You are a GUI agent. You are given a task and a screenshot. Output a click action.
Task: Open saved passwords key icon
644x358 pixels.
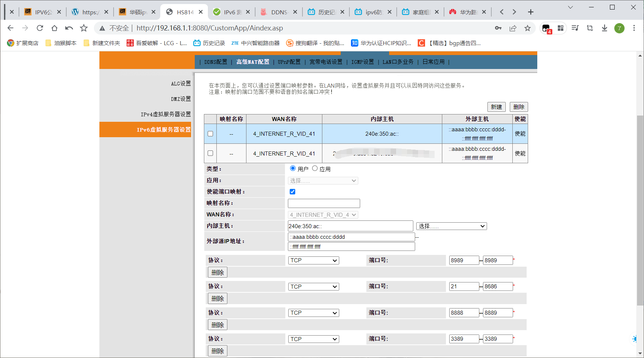(498, 28)
